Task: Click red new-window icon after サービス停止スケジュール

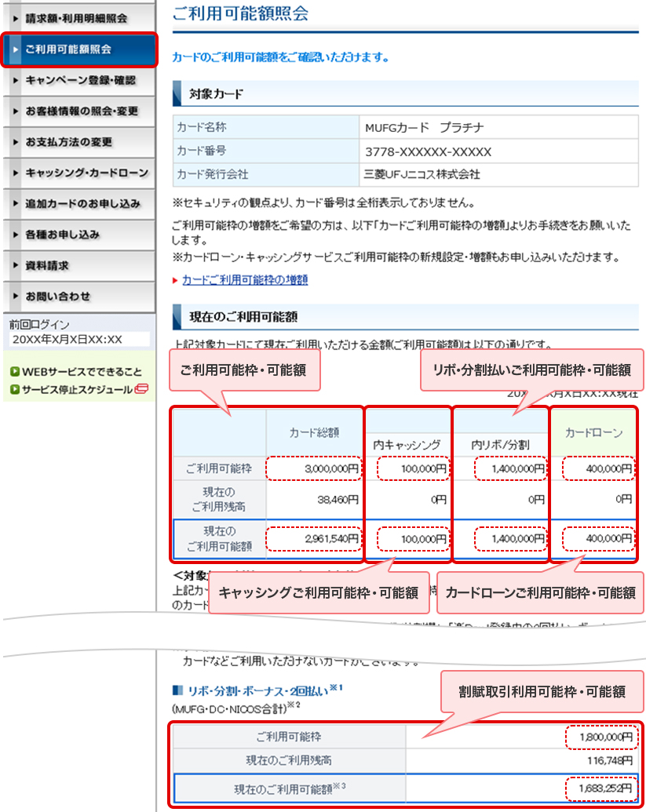Action: [x=141, y=389]
